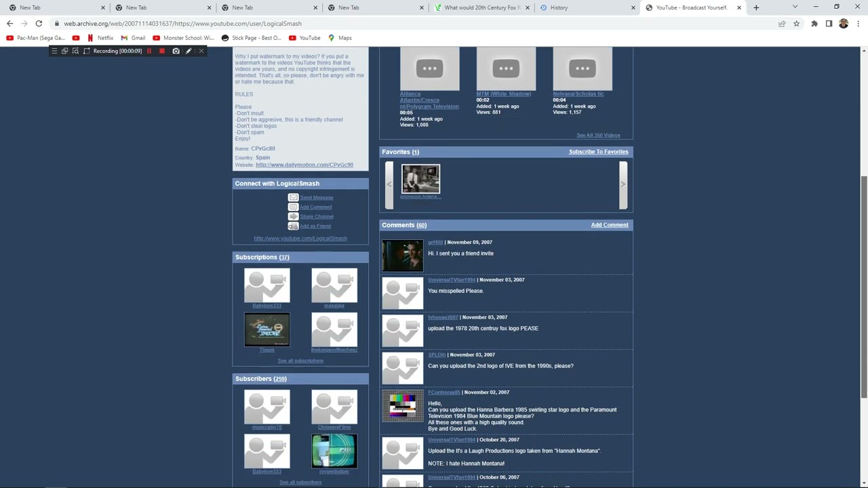Image resolution: width=868 pixels, height=488 pixels.
Task: Open the ChrisersFilms subscriber link
Action: click(x=334, y=427)
